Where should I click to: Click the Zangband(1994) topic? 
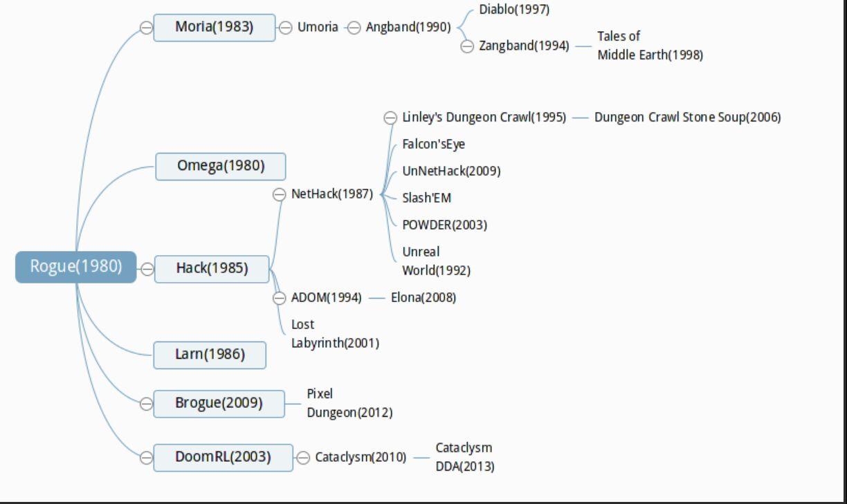[x=524, y=46]
